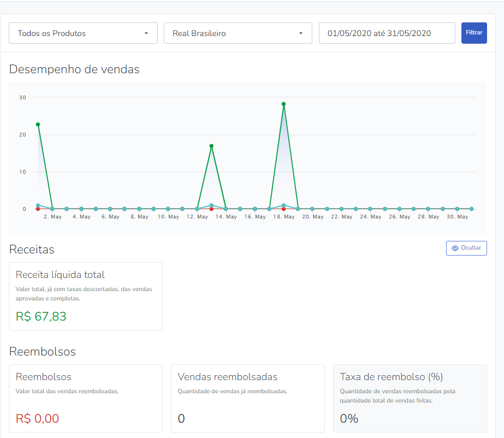The image size is (504, 438).
Task: Click the red data point at 18 May
Action: pyautogui.click(x=283, y=209)
